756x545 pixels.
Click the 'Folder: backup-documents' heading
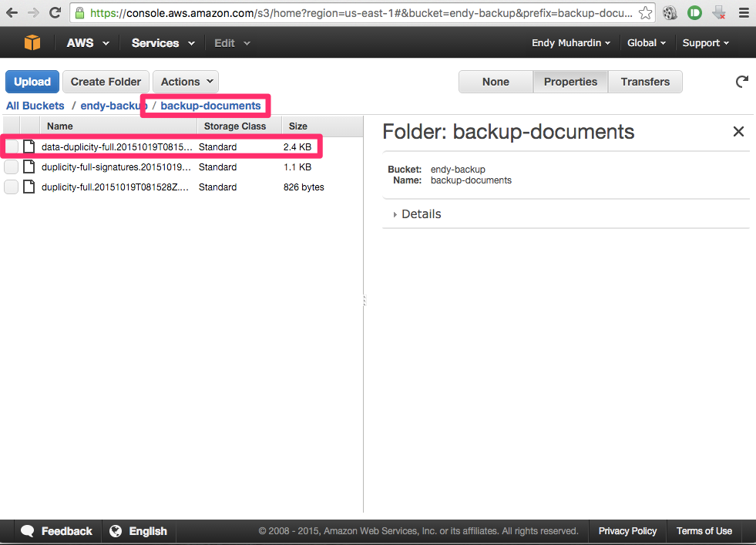tap(508, 132)
